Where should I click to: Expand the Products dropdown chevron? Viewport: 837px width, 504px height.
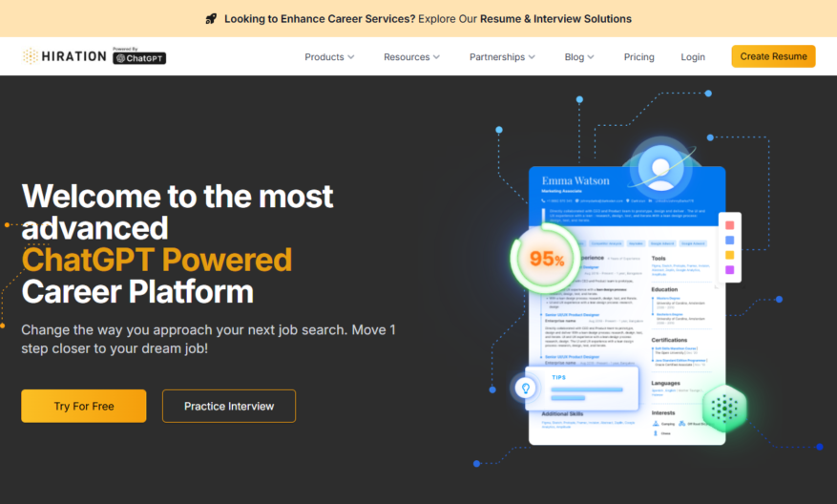coord(350,57)
